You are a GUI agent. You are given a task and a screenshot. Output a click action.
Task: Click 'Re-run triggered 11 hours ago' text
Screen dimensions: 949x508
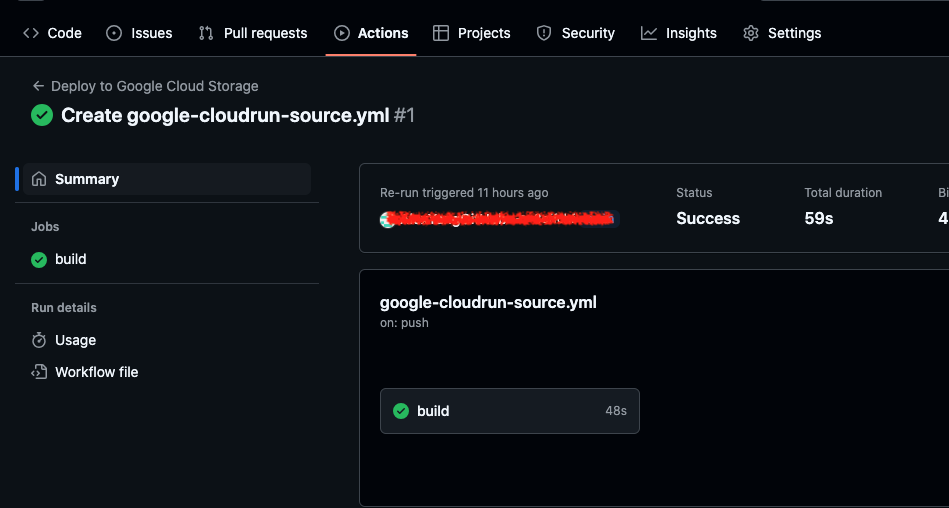464,193
